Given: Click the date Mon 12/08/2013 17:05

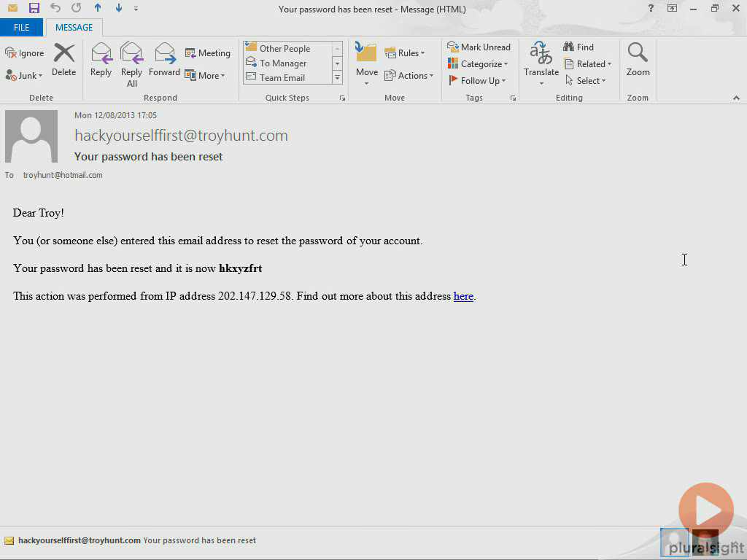Looking at the screenshot, I should (x=115, y=115).
